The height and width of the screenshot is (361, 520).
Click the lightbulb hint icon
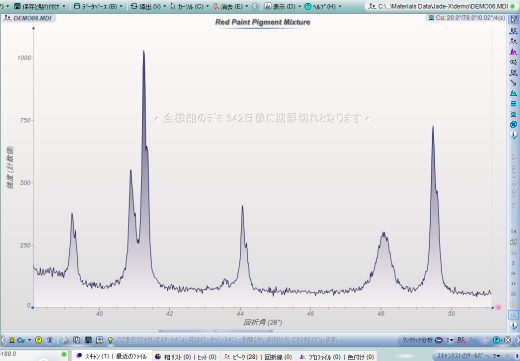pos(110,340)
